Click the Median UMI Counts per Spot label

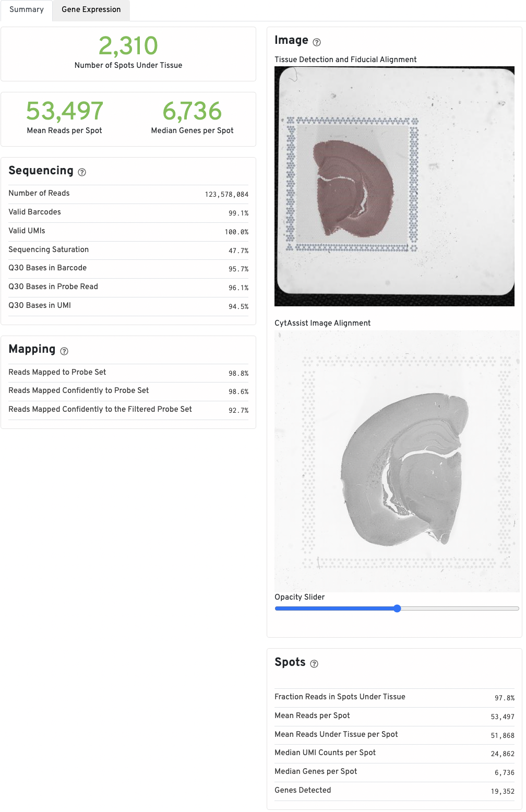325,753
